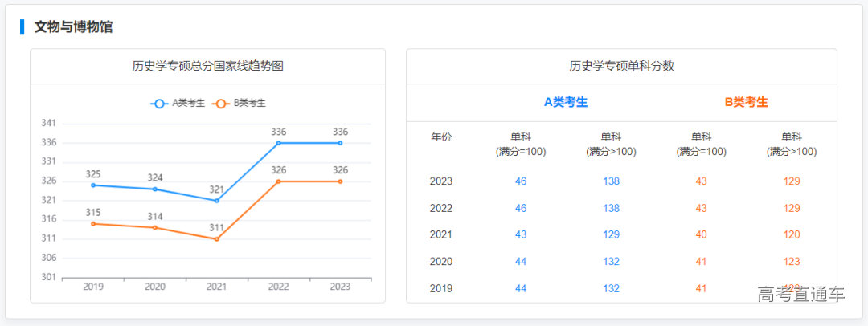
Task: Click the 2021 blue data point labeled 321
Action: coord(216,201)
